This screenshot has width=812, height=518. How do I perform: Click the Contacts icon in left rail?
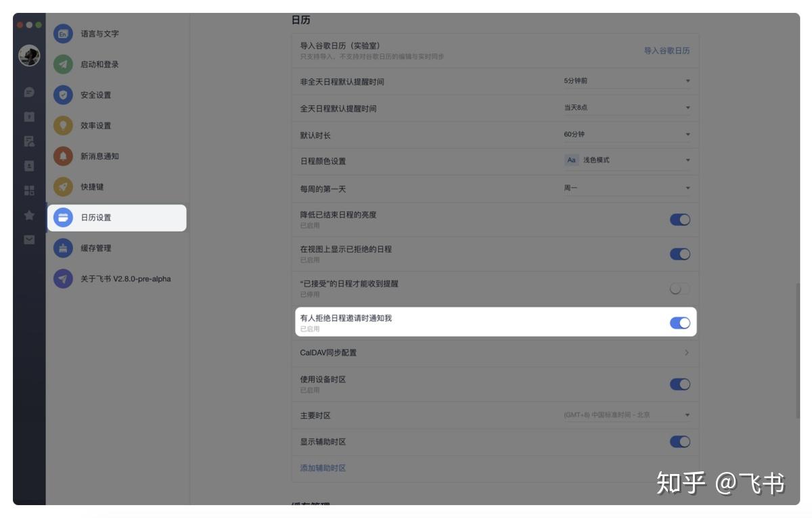pos(29,166)
